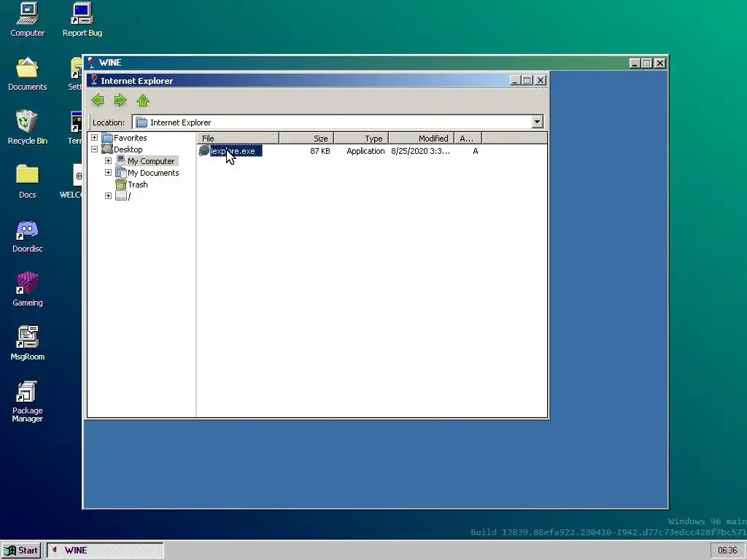Collapse the Desktop tree node
This screenshot has height=560, width=747.
tap(94, 149)
